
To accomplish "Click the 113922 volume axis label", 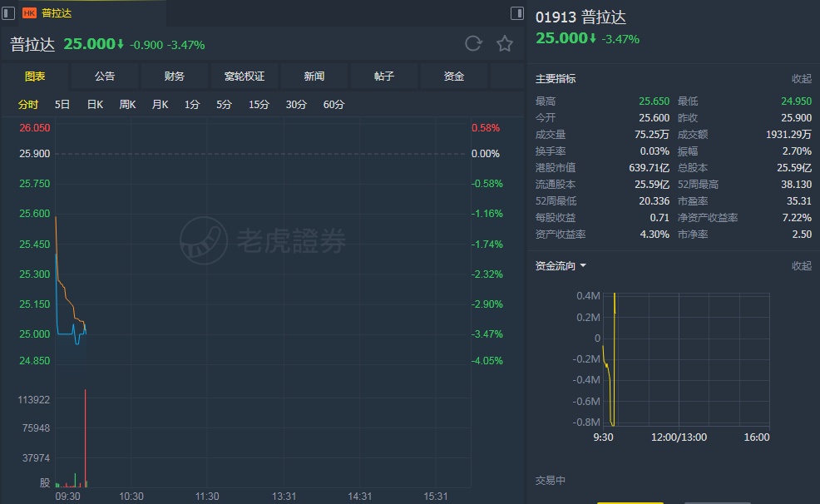I will [34, 400].
